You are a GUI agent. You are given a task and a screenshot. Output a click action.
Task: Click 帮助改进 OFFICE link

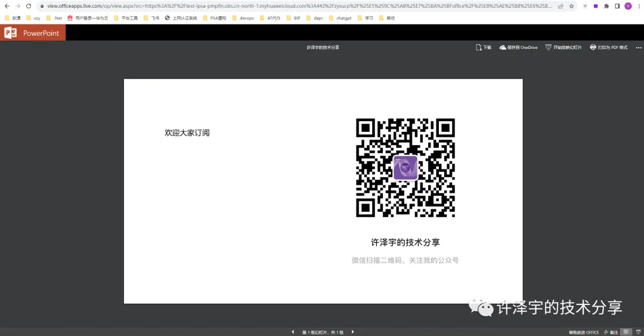coord(584,332)
